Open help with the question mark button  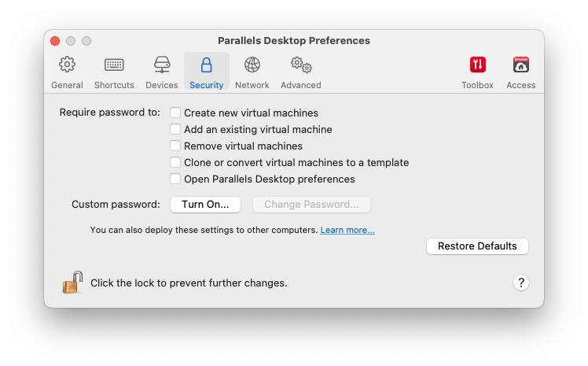point(521,283)
